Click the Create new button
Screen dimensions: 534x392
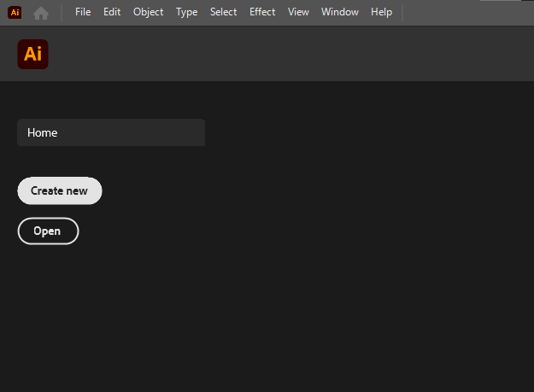60,190
